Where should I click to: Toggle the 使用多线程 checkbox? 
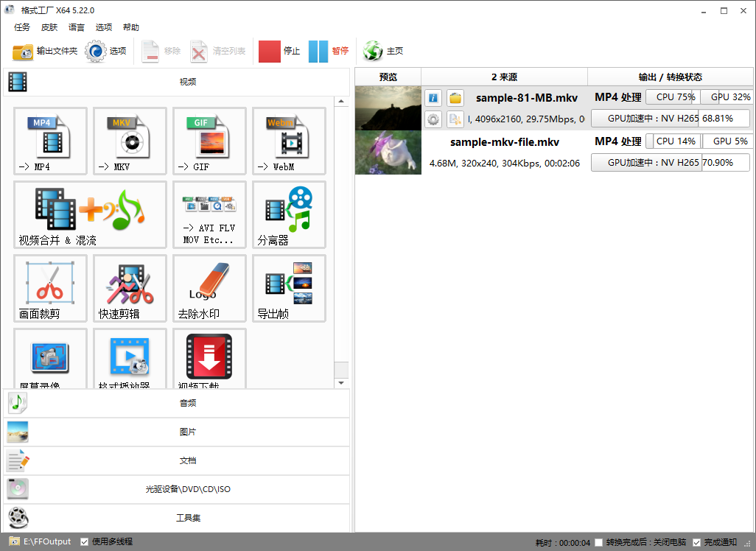point(85,541)
